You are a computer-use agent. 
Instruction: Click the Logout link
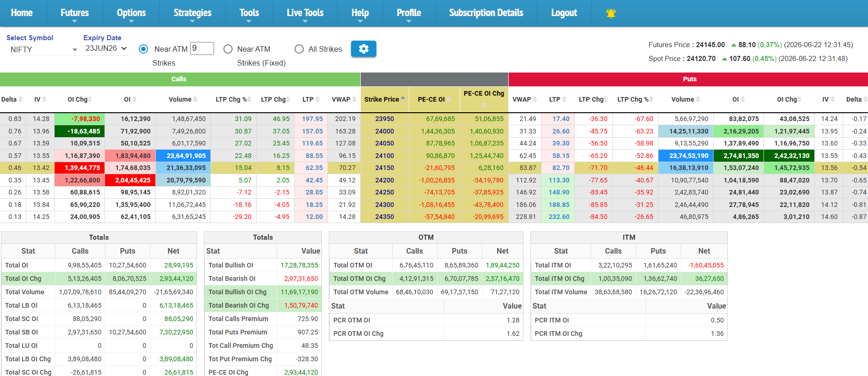pos(564,13)
